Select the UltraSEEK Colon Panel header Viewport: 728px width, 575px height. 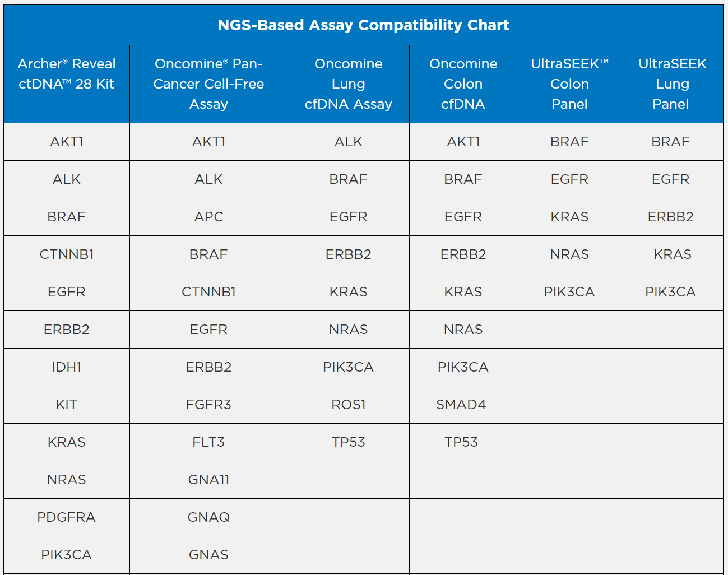coord(569,84)
